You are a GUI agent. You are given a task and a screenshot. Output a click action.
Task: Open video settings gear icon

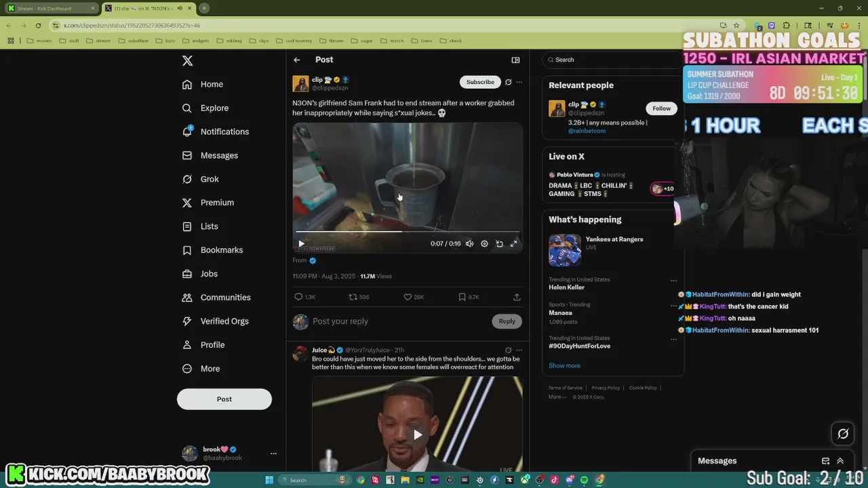pyautogui.click(x=484, y=243)
